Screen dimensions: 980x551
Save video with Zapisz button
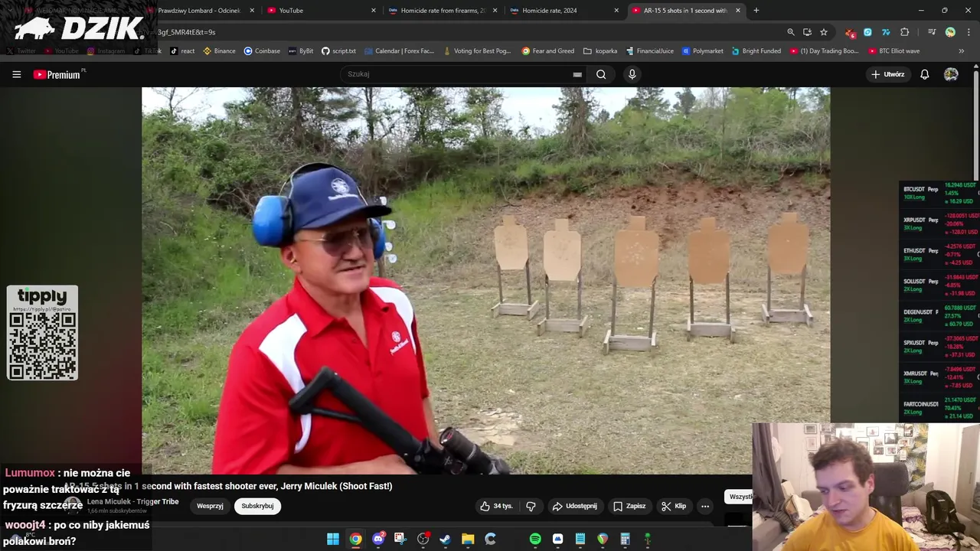(629, 506)
